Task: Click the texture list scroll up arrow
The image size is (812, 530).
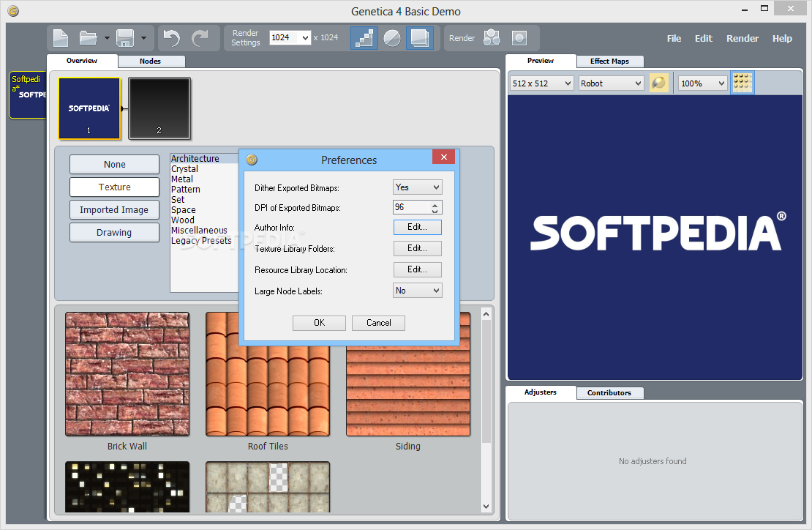Action: (x=486, y=314)
